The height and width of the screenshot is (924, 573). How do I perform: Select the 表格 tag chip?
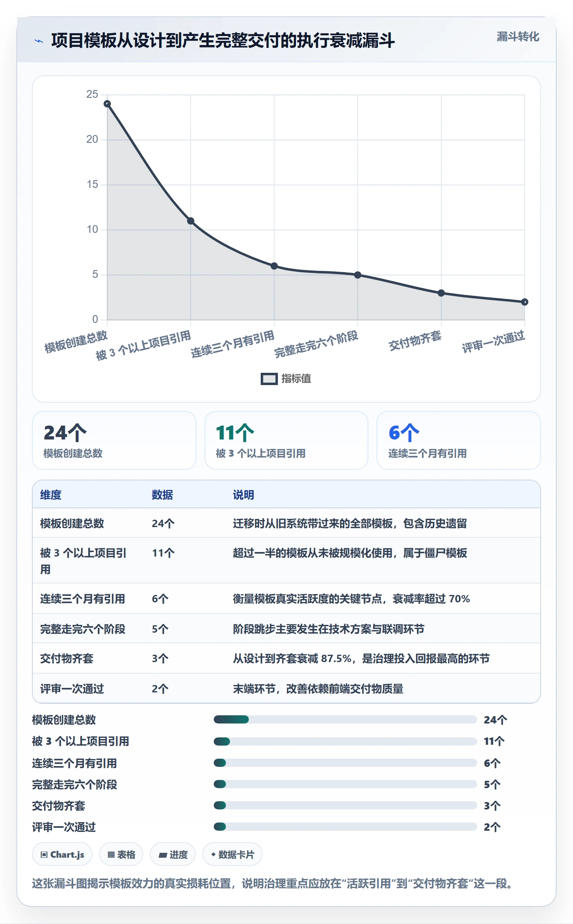click(x=121, y=854)
